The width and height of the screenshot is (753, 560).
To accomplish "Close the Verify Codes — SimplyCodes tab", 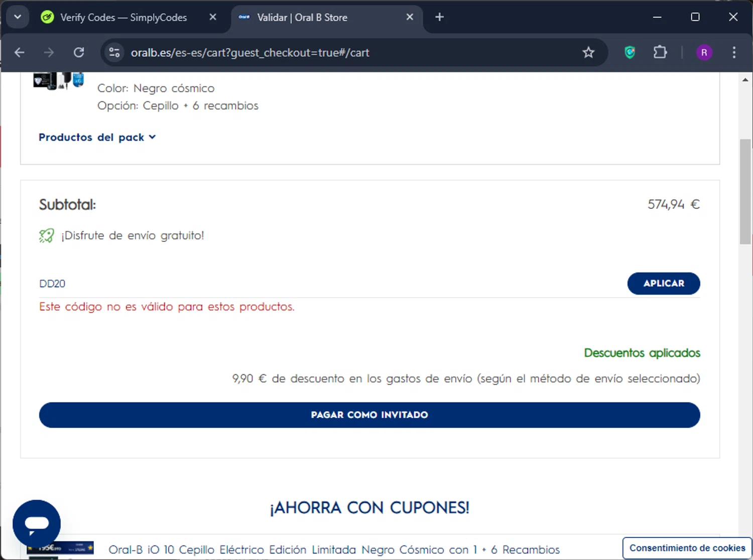I will 213,17.
